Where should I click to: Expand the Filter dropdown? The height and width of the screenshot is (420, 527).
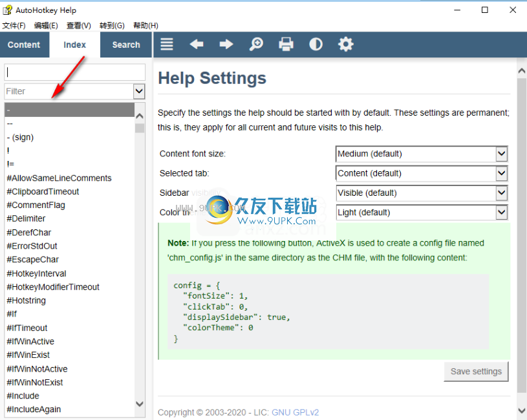[139, 91]
